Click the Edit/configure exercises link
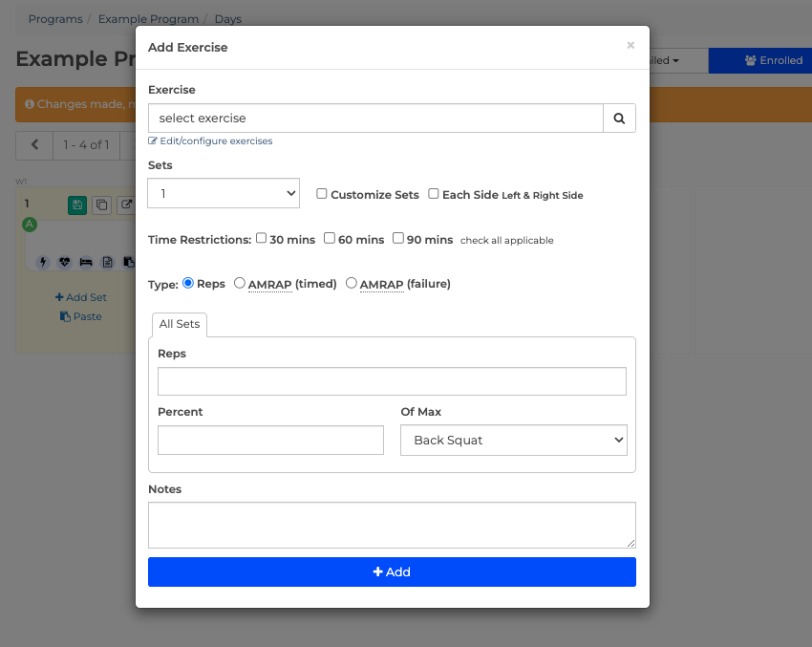812x647 pixels. (210, 140)
